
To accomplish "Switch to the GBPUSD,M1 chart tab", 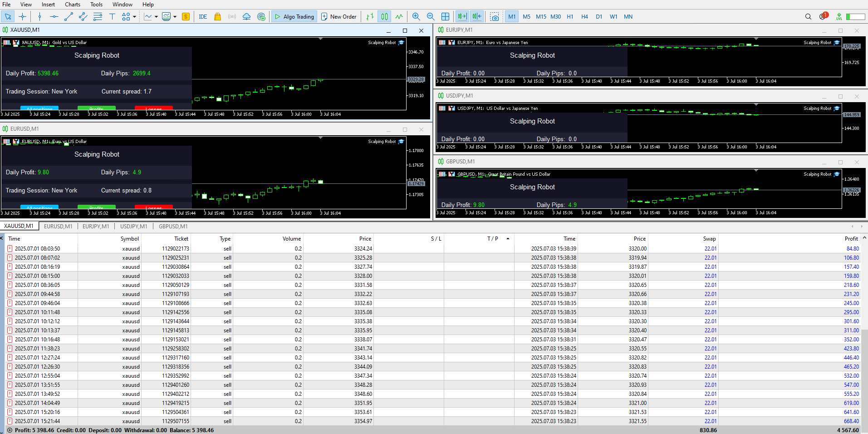I will 173,226.
